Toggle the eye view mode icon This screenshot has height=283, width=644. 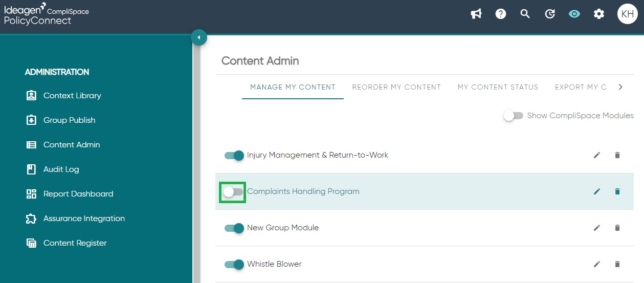574,14
